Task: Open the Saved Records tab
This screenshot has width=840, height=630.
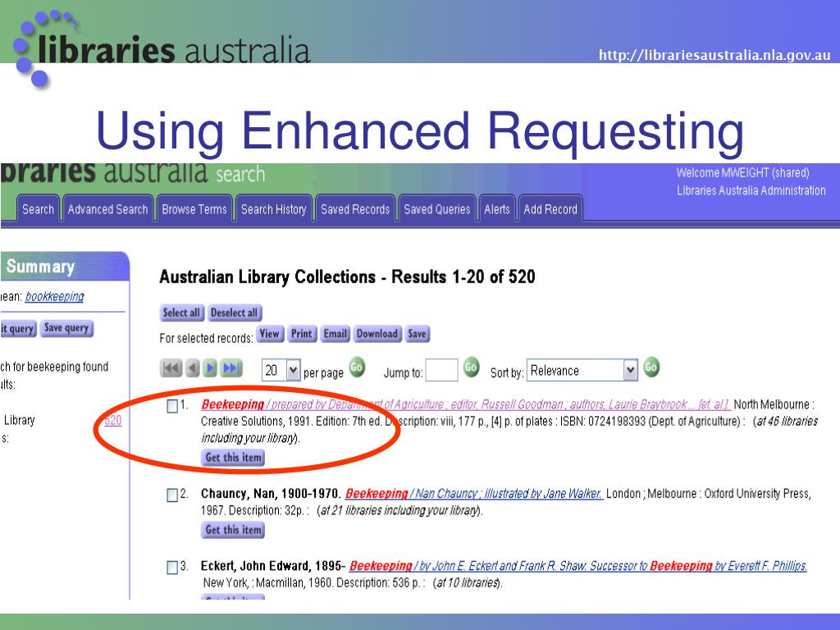Action: [x=355, y=209]
